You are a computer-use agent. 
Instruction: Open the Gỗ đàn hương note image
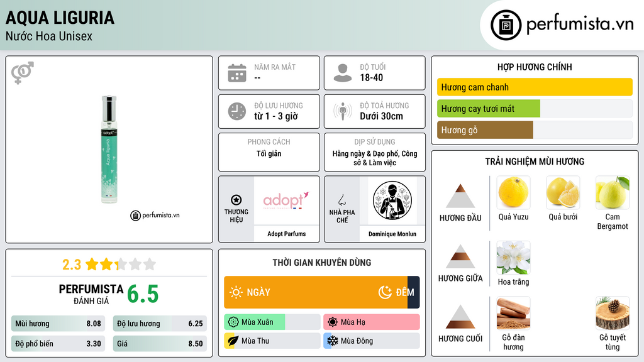(513, 313)
